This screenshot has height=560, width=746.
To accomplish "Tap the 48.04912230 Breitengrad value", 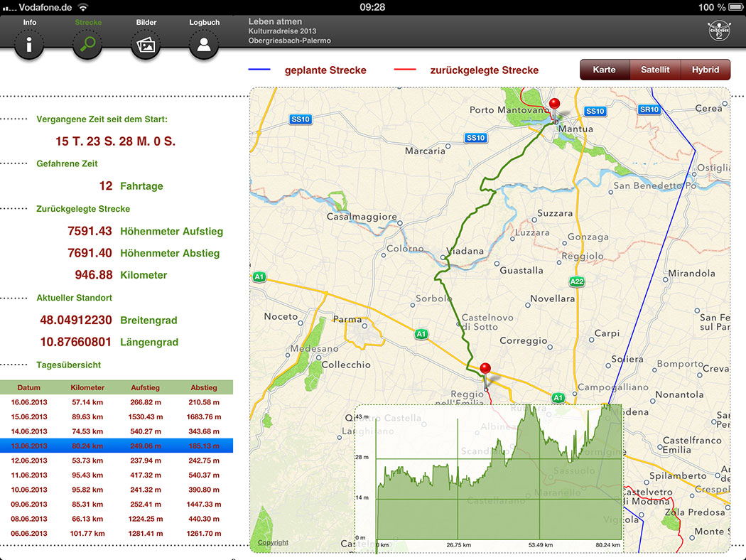I will pos(76,321).
